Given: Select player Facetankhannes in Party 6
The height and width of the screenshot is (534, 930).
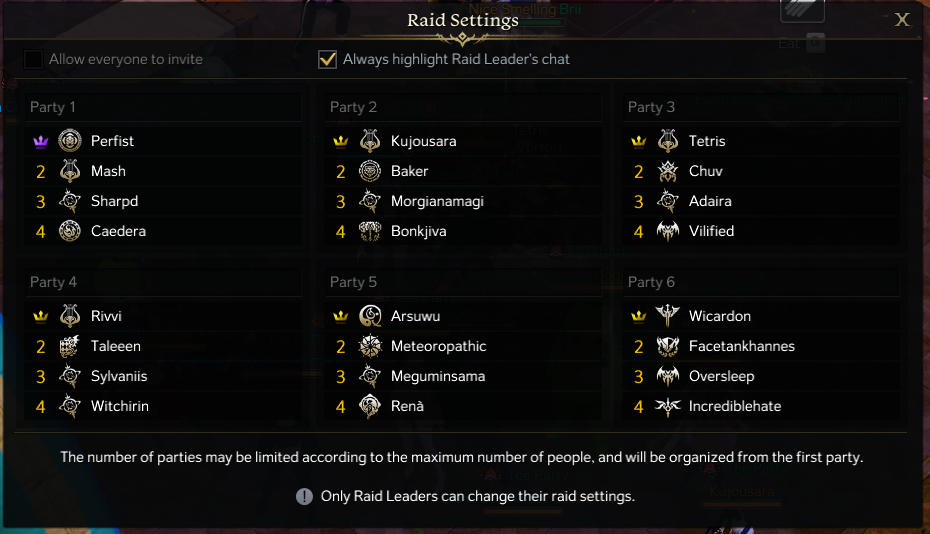Looking at the screenshot, I should click(741, 346).
